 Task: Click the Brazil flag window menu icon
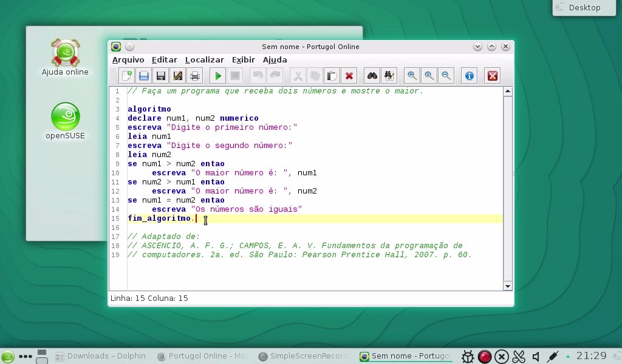click(116, 46)
